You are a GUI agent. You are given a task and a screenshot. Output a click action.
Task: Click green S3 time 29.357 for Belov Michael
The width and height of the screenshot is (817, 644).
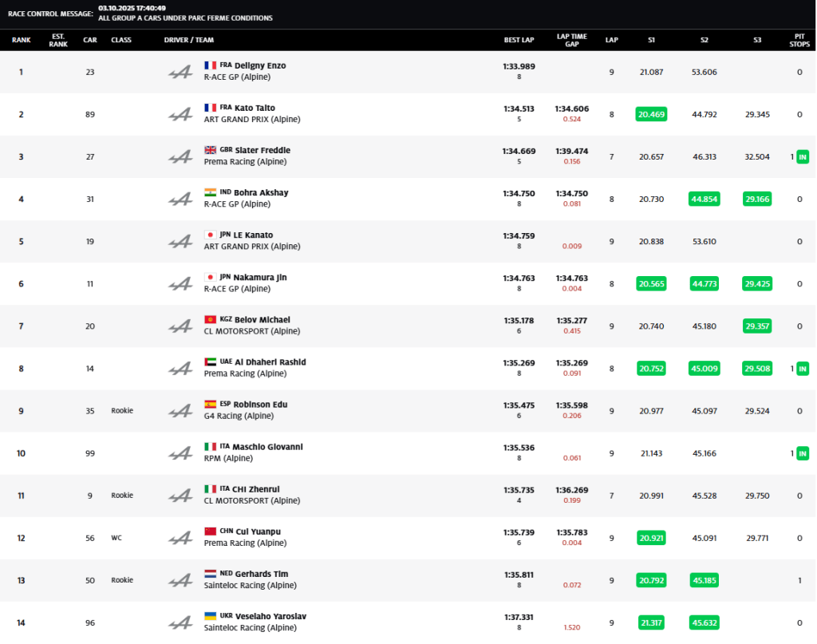(x=757, y=326)
